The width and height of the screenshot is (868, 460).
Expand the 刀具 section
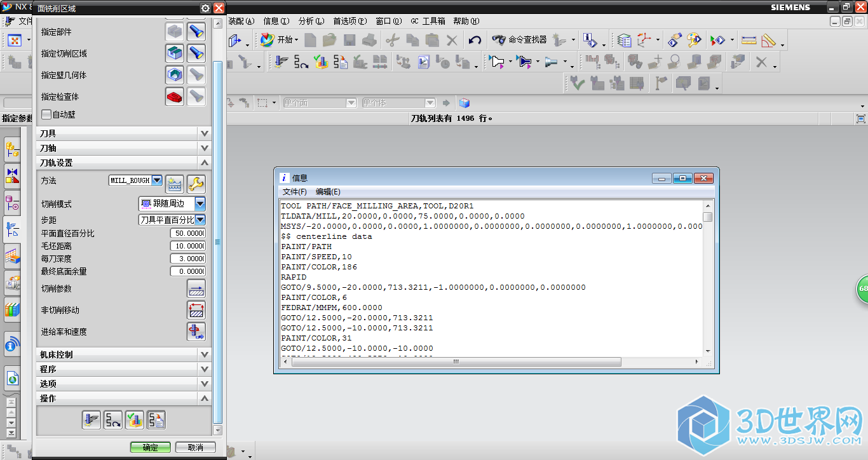point(124,133)
